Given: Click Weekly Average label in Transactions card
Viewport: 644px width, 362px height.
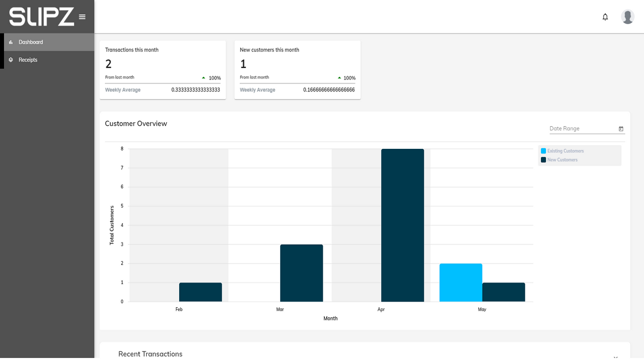Looking at the screenshot, I should (x=123, y=90).
